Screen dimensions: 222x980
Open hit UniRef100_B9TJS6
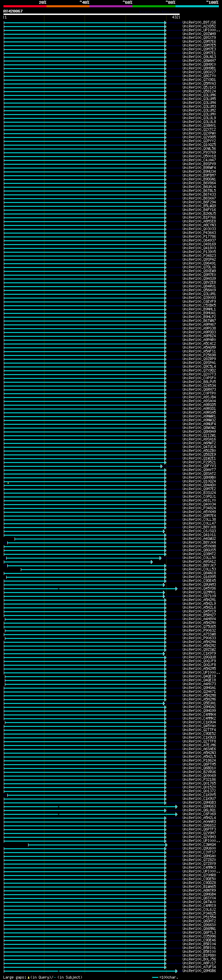tap(199, 23)
